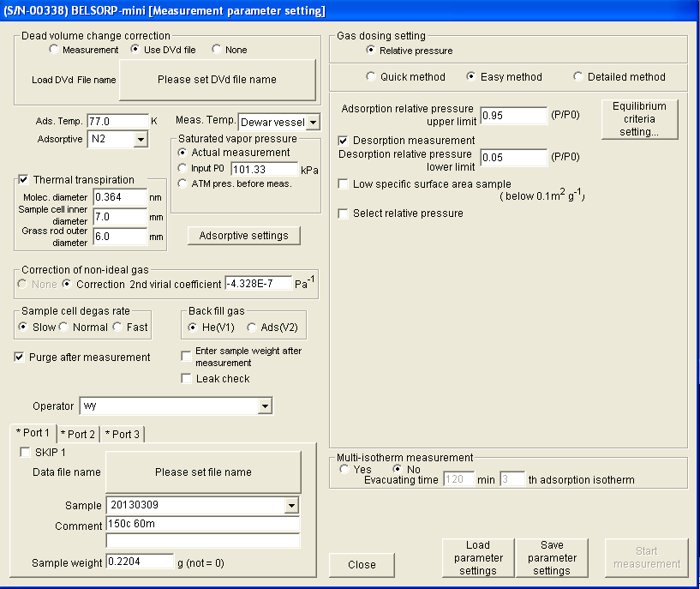This screenshot has width=700, height=589.
Task: Select He(V1) as back fill gas
Action: pyautogui.click(x=193, y=328)
